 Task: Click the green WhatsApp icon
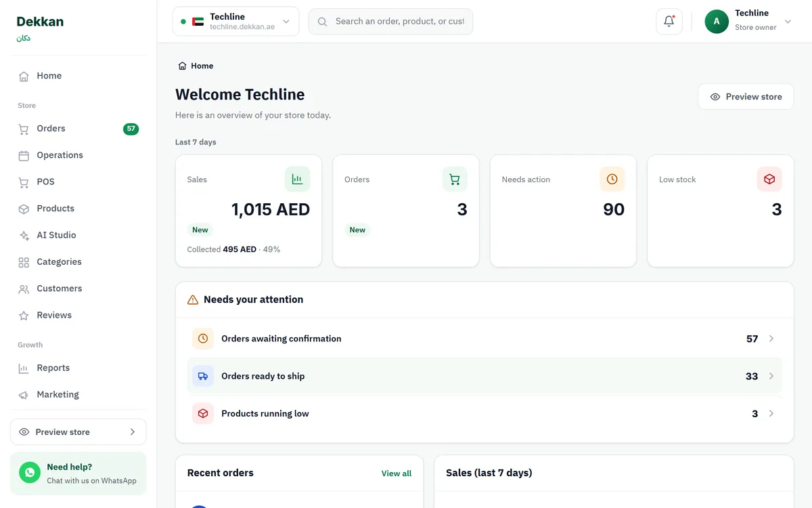tap(30, 473)
